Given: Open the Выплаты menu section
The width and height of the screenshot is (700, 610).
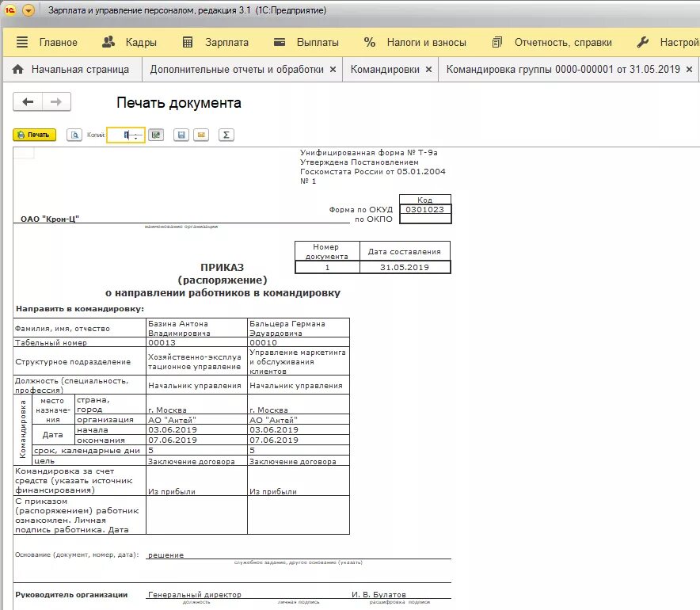Looking at the screenshot, I should [x=318, y=43].
